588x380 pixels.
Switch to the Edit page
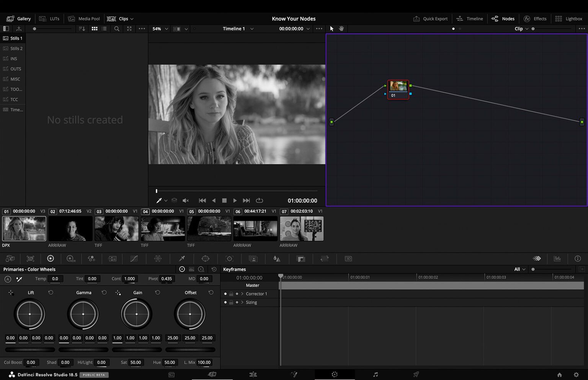253,374
